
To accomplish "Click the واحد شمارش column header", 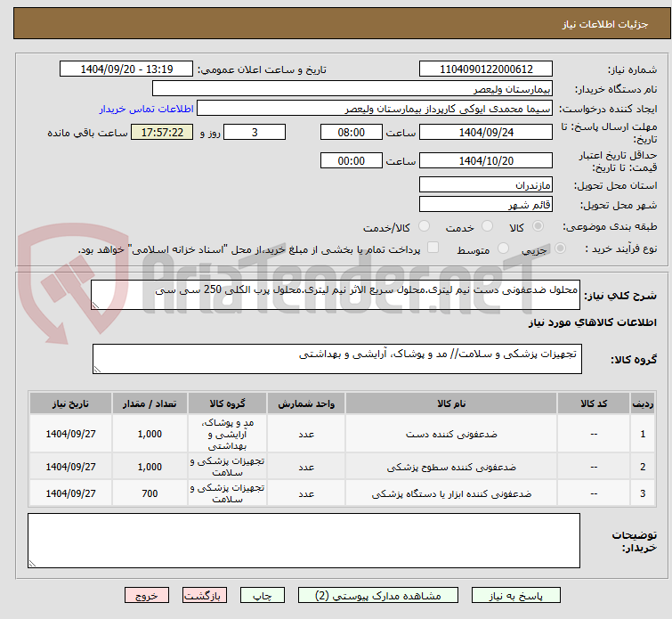I will [x=306, y=403].
